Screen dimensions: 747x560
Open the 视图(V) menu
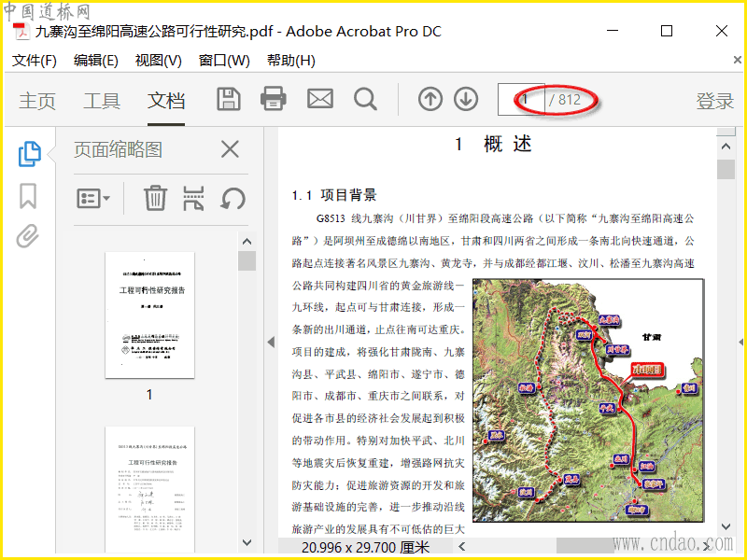click(x=158, y=61)
